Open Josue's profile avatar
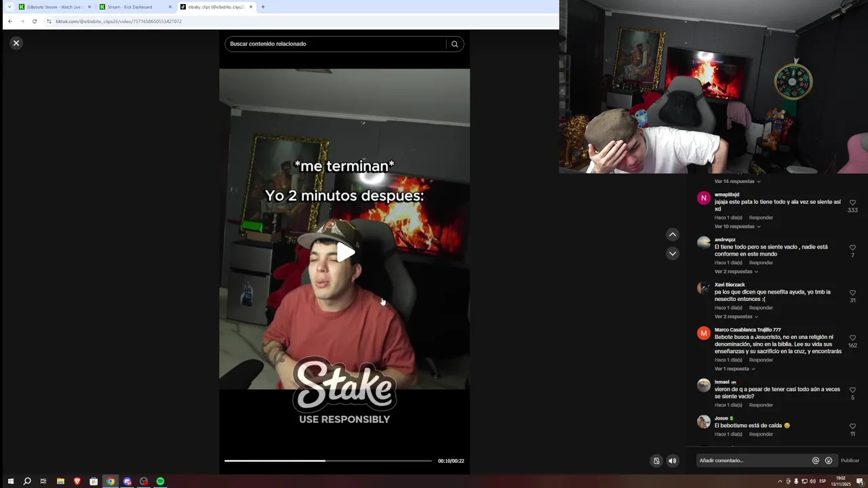 704,422
